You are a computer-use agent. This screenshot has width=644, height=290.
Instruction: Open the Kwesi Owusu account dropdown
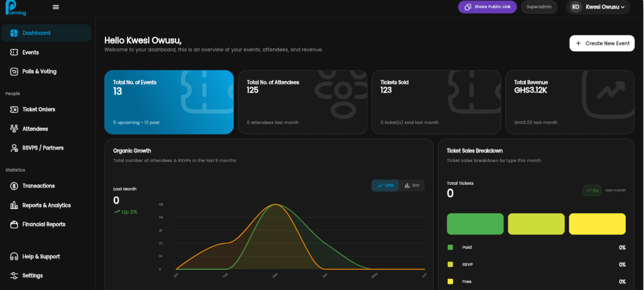point(598,7)
